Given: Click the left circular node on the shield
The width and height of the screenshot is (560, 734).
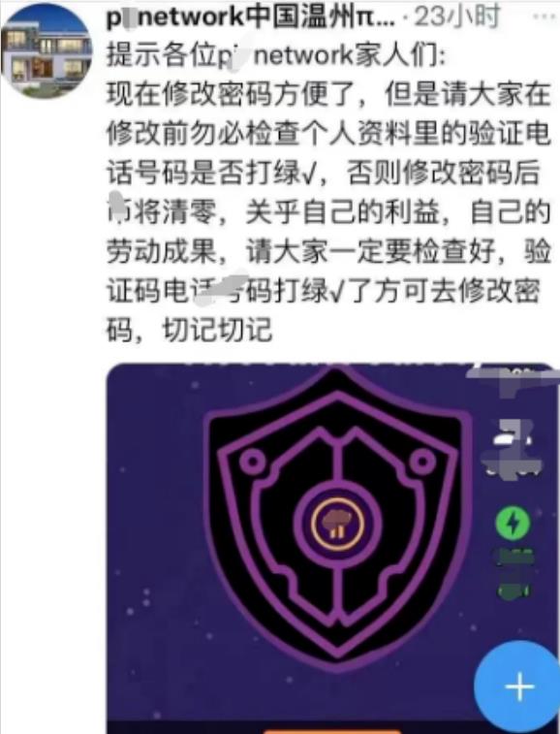Looking at the screenshot, I should point(253,462).
